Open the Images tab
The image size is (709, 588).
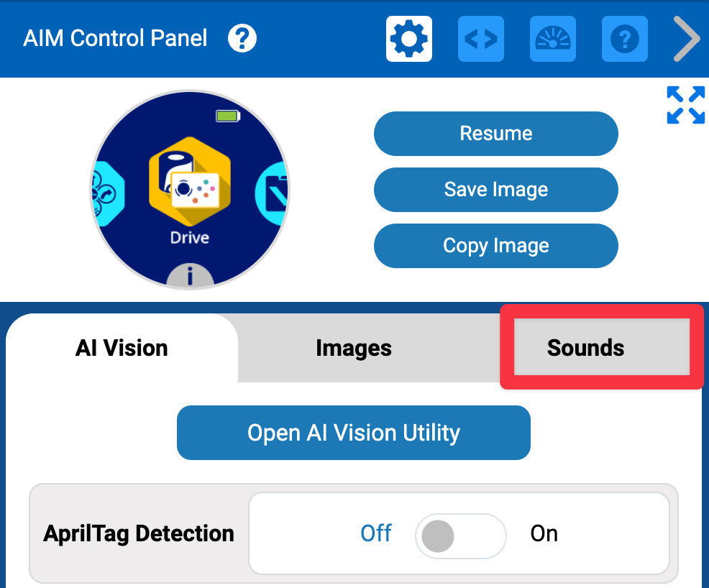354,348
